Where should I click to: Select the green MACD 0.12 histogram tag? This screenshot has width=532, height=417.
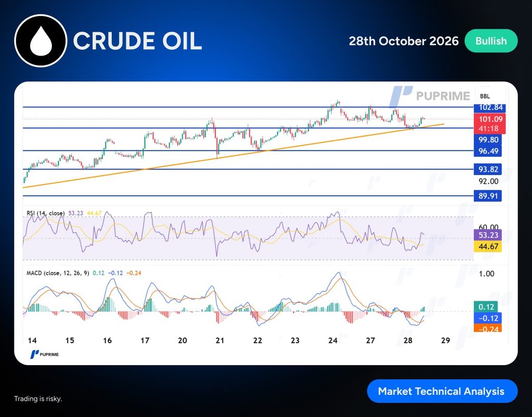click(x=486, y=307)
